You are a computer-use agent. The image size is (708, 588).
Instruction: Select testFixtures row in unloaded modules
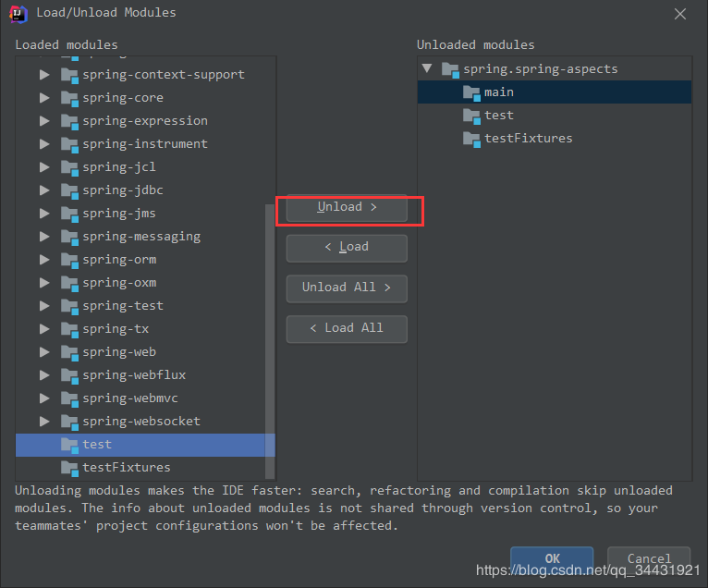555,138
